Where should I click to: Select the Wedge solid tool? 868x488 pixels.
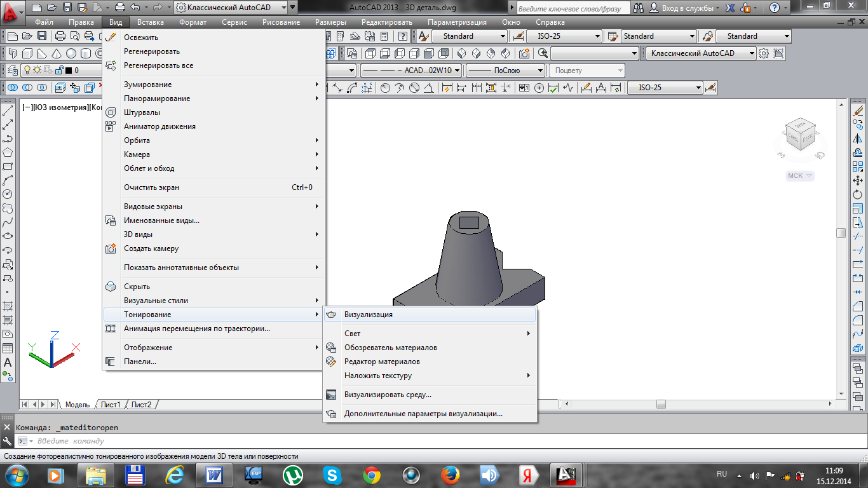pyautogui.click(x=42, y=53)
